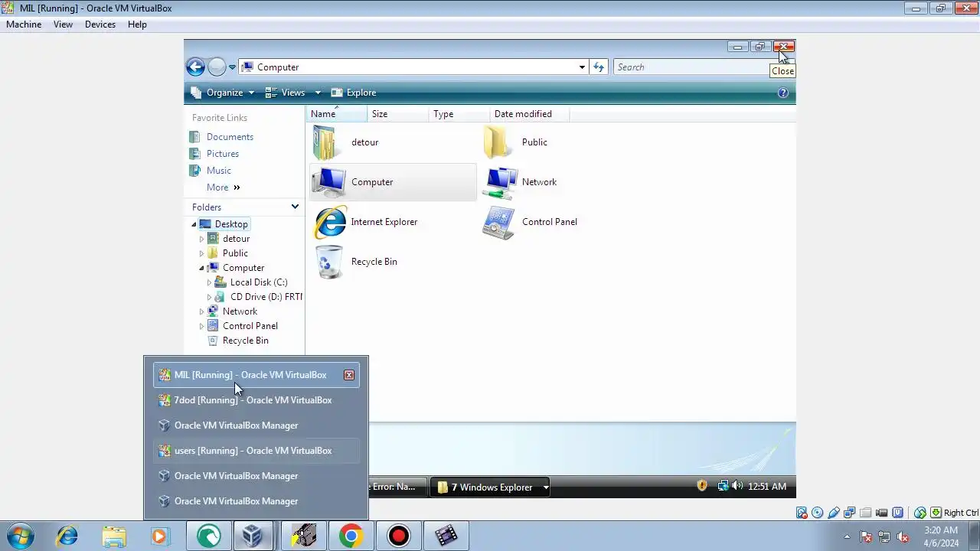The width and height of the screenshot is (980, 551).
Task: Collapse the Desktop tree node
Action: click(x=194, y=224)
